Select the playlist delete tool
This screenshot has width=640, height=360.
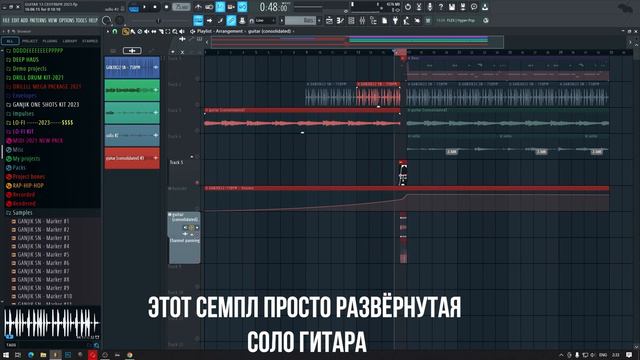tap(140, 31)
